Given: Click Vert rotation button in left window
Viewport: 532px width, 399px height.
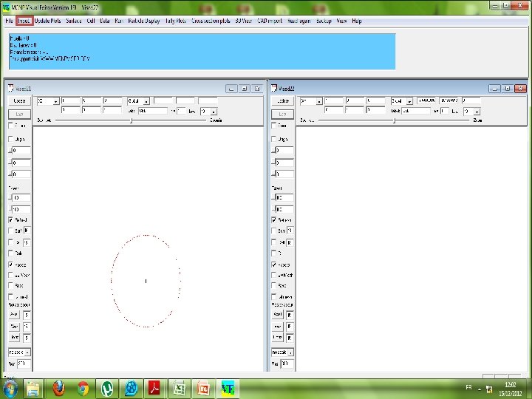Looking at the screenshot, I should pyautogui.click(x=14, y=327).
